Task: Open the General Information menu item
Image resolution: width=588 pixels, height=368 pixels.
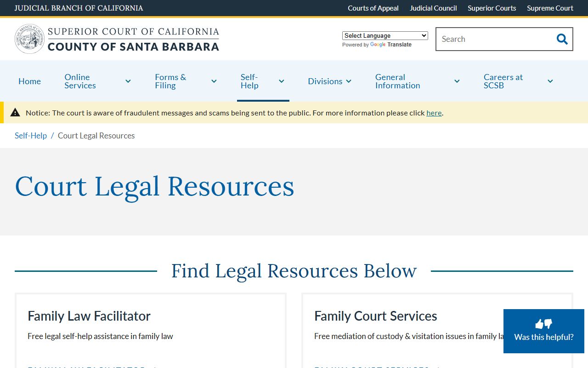Action: coord(398,81)
